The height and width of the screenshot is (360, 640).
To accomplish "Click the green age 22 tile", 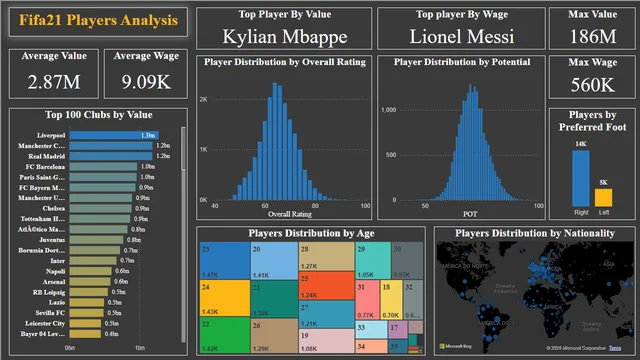I will (x=225, y=335).
